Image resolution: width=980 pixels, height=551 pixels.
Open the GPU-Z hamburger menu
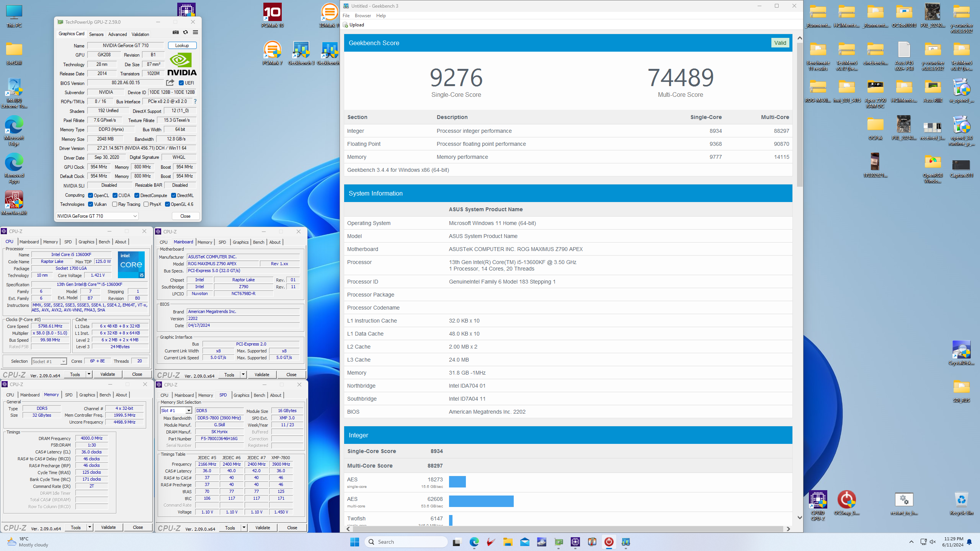[195, 33]
